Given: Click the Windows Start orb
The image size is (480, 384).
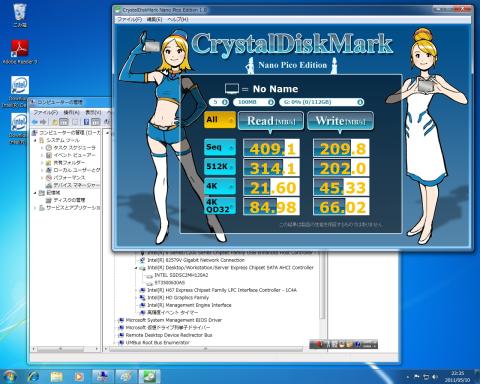Looking at the screenshot, I should 11,377.
